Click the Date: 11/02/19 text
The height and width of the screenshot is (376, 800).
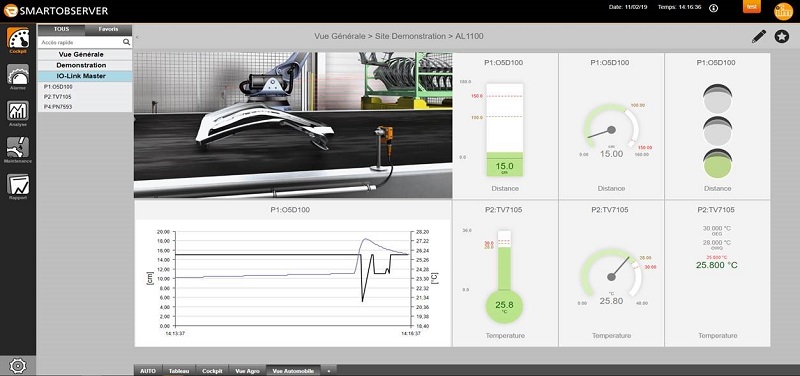[x=629, y=8]
